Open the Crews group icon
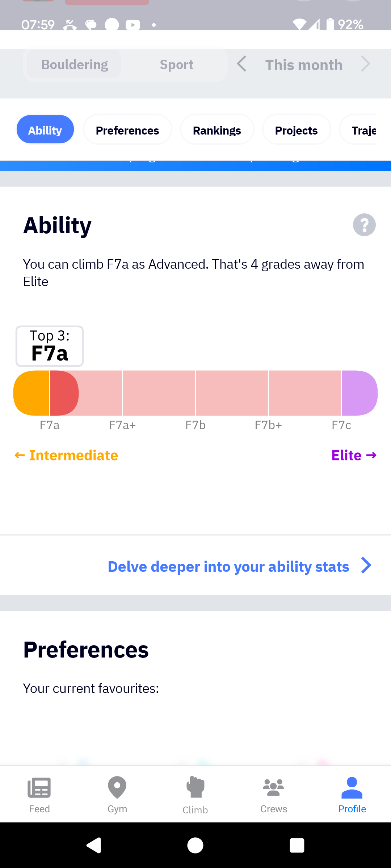 click(274, 787)
